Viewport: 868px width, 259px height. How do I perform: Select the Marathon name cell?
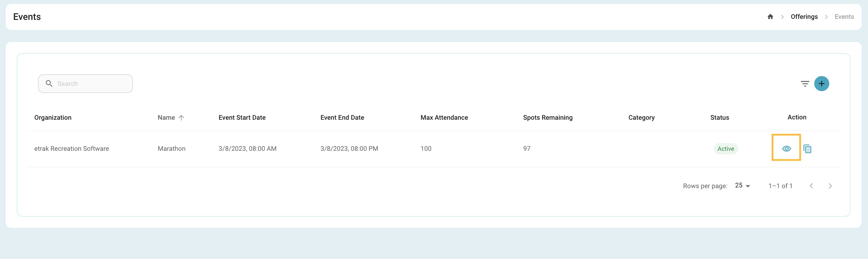[171, 149]
